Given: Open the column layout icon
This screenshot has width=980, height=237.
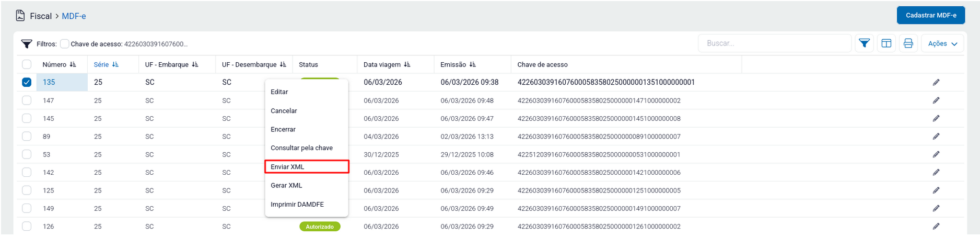Looking at the screenshot, I should (x=886, y=43).
